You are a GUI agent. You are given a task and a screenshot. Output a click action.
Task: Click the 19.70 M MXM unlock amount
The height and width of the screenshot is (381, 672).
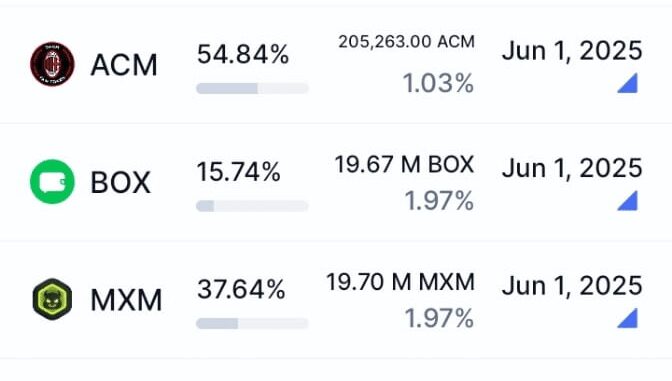[x=401, y=282]
